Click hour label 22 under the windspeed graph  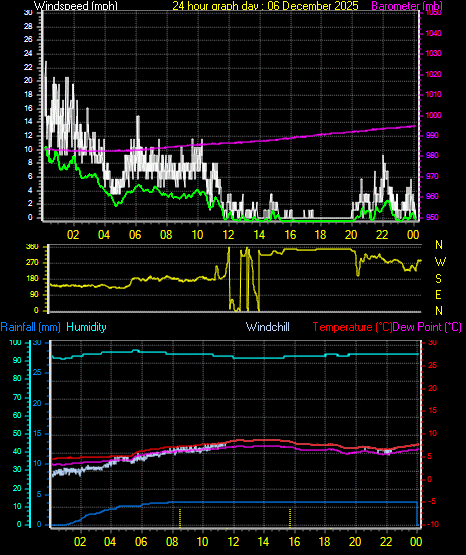pyautogui.click(x=382, y=235)
